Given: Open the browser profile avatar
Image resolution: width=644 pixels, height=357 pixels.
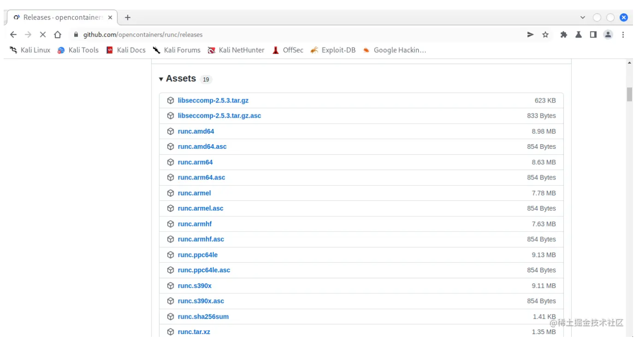Looking at the screenshot, I should click(608, 35).
